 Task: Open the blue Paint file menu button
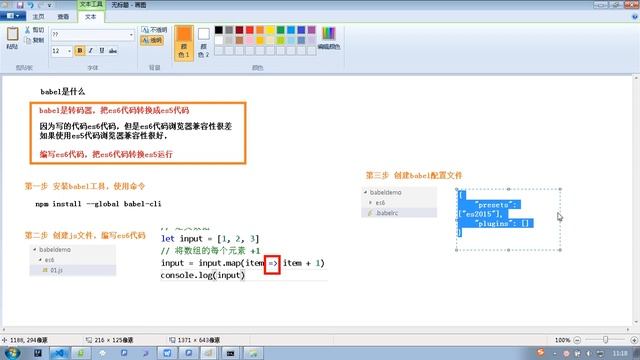pos(13,16)
